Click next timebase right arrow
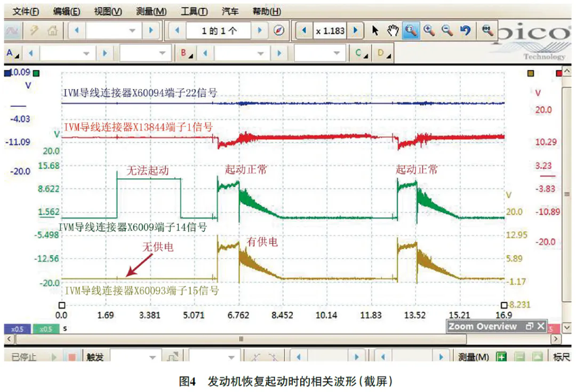 [151, 30]
